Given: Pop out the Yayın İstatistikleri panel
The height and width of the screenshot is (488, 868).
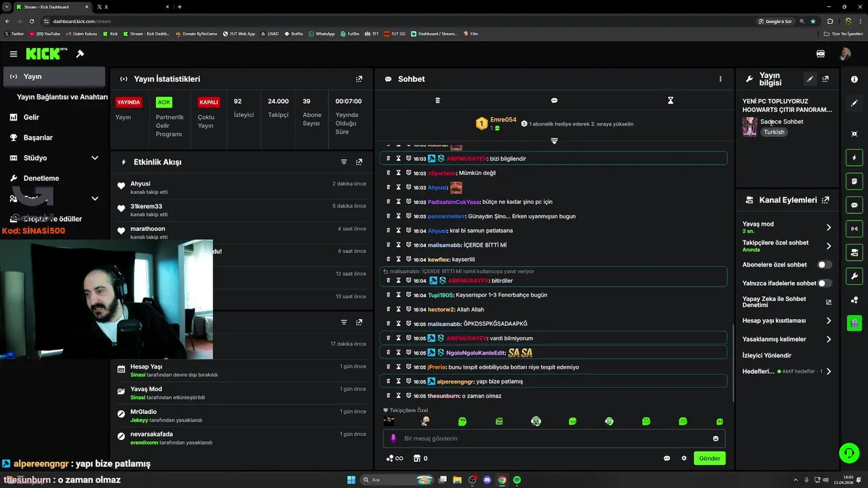Looking at the screenshot, I should [359, 79].
